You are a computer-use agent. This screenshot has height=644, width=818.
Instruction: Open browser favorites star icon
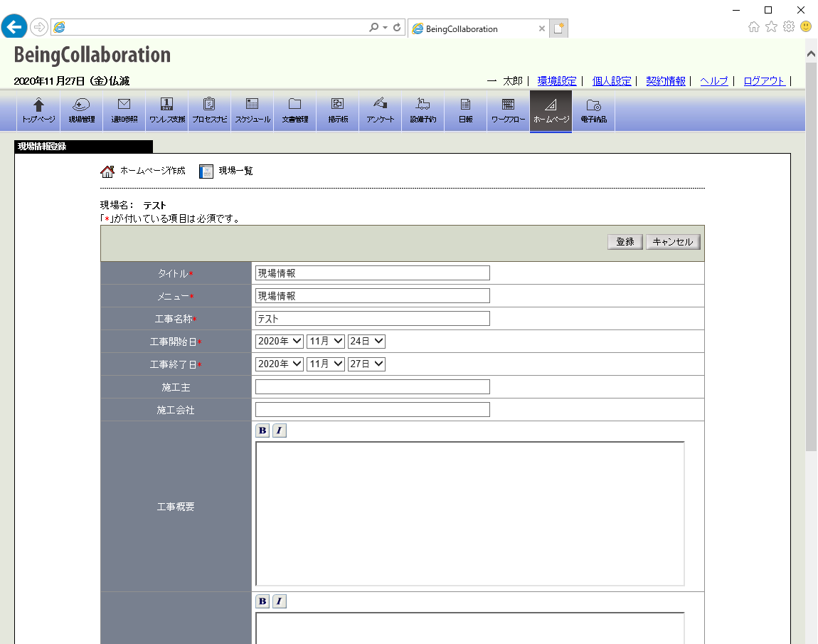tap(771, 26)
